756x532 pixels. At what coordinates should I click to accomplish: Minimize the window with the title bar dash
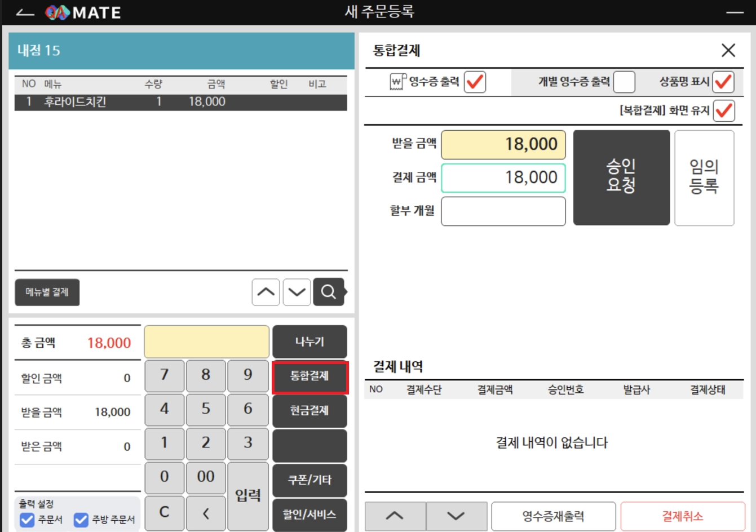[735, 12]
